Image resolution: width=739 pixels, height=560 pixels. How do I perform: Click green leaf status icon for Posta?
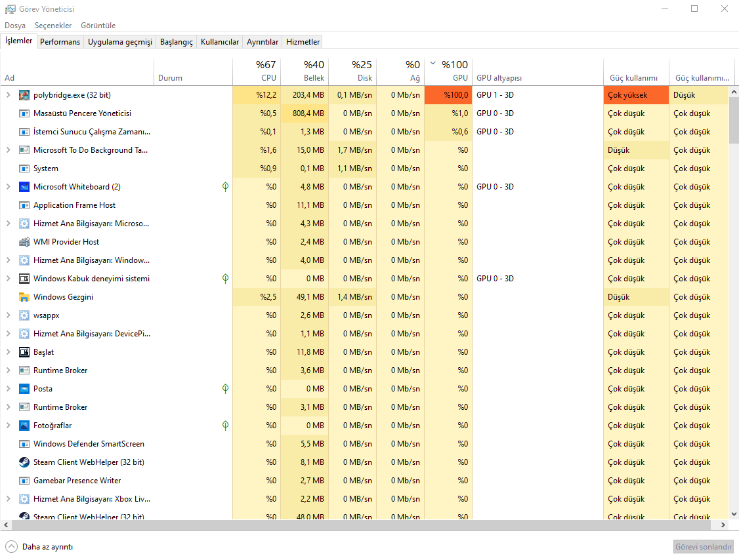225,389
